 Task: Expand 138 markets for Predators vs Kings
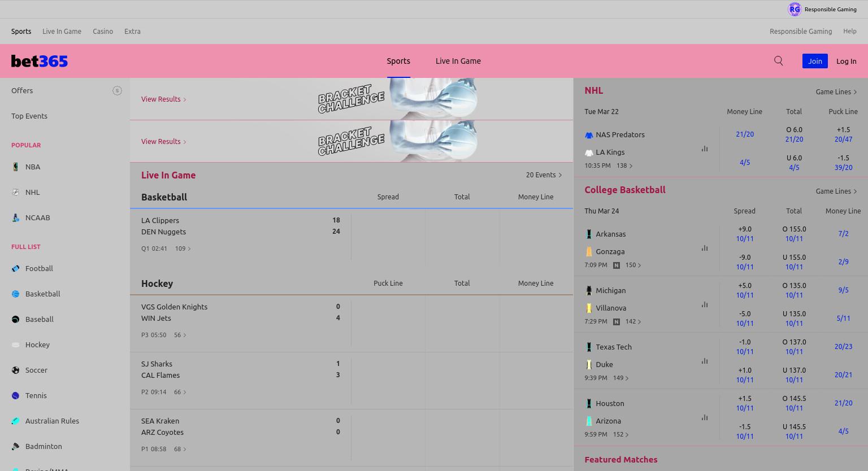(x=624, y=165)
